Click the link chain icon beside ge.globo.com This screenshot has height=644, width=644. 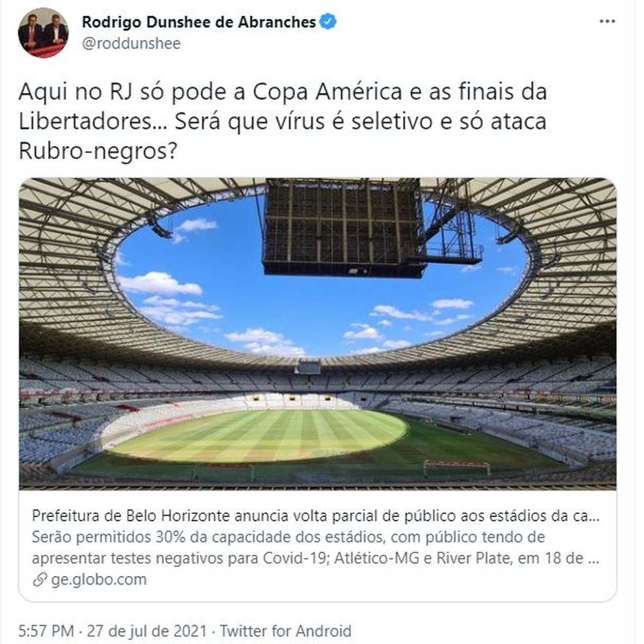coord(39,580)
